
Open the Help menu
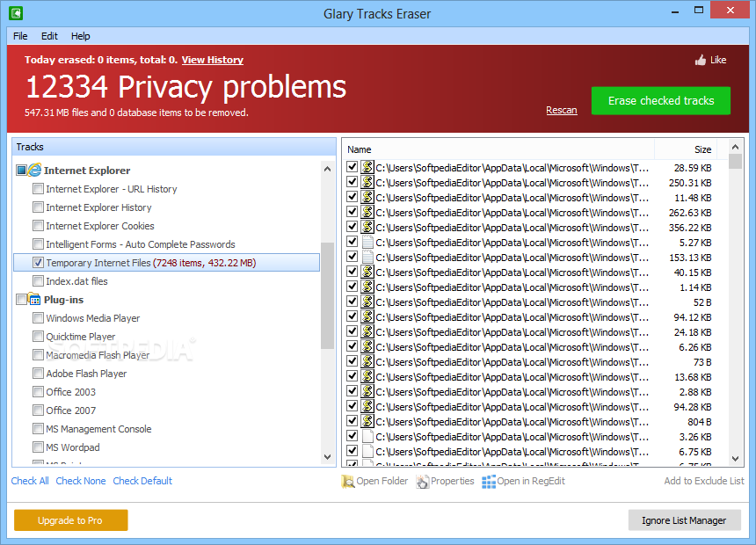81,36
